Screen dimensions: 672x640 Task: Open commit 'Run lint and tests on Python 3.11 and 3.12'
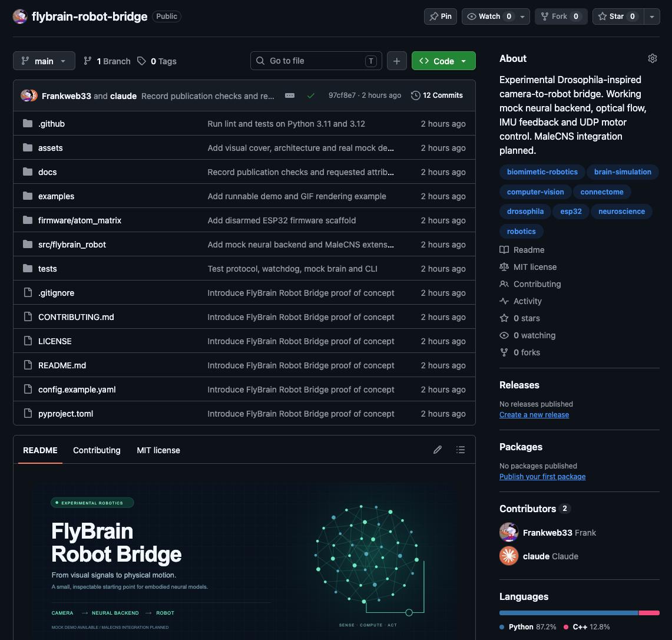[286, 124]
